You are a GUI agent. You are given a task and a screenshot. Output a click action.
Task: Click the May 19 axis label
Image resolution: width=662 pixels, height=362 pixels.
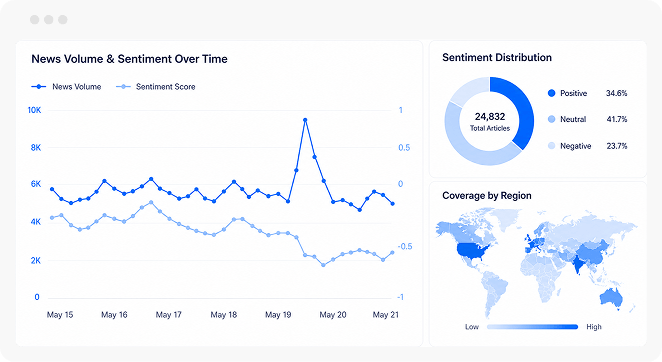pyautogui.click(x=278, y=315)
